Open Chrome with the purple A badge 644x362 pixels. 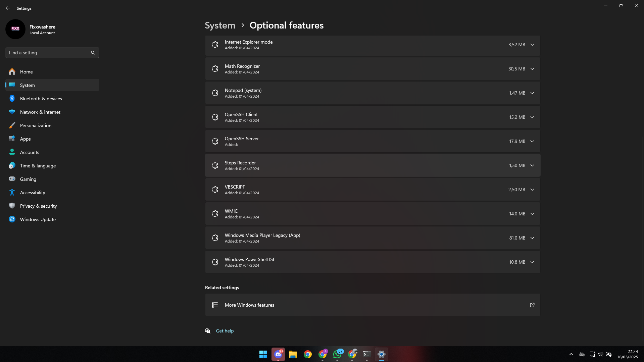coord(323,354)
